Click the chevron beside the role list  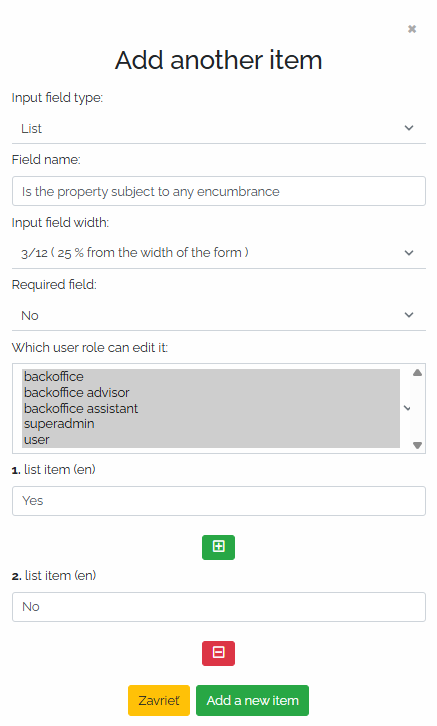click(407, 408)
